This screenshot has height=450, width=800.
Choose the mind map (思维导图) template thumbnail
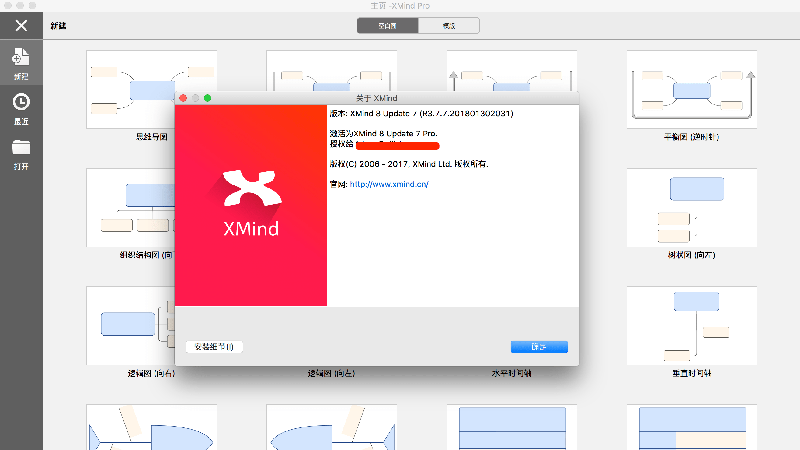[131, 90]
